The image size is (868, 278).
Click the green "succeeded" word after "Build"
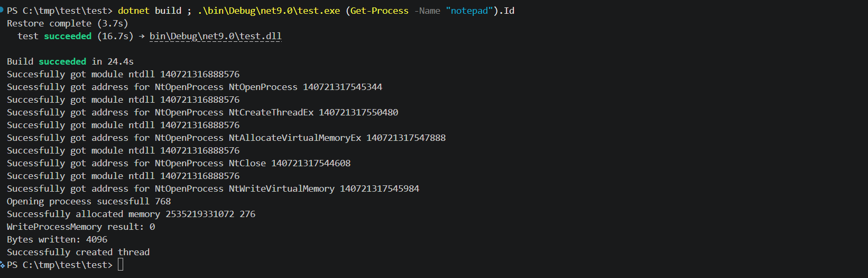click(x=62, y=61)
